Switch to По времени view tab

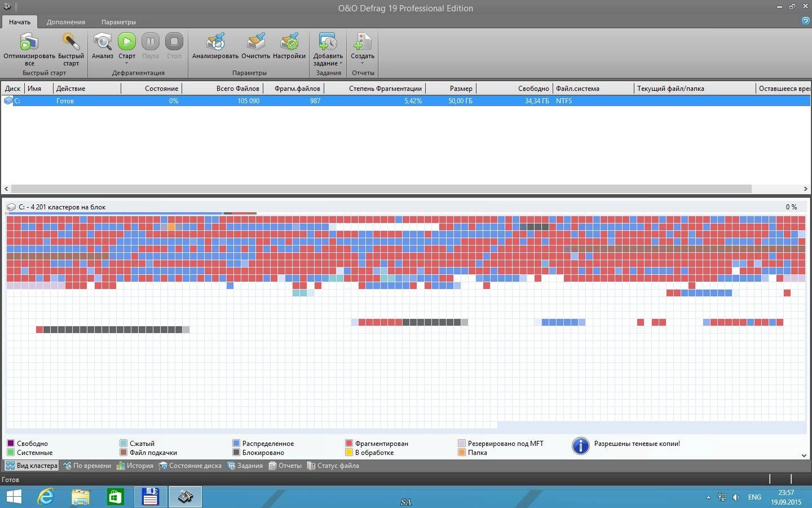coord(87,466)
